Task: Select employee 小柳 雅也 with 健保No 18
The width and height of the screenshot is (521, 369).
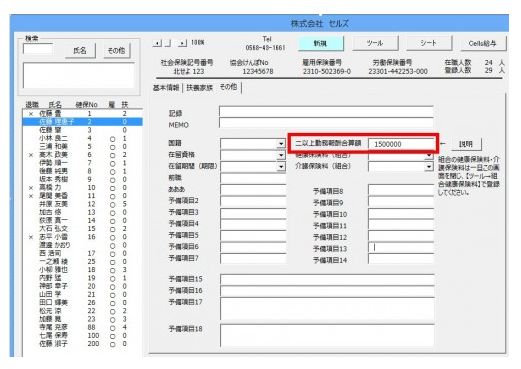Action: coord(83,270)
